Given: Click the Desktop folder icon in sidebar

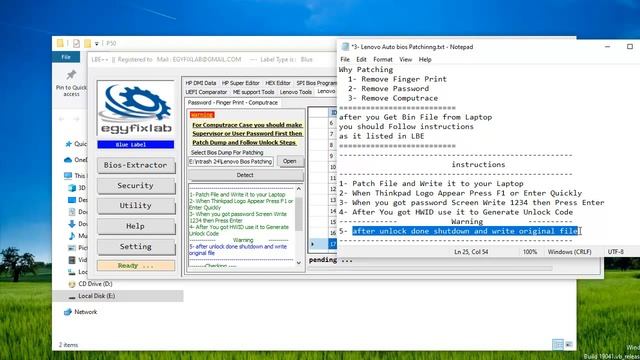Looking at the screenshot, I should pyautogui.click(x=72, y=200).
